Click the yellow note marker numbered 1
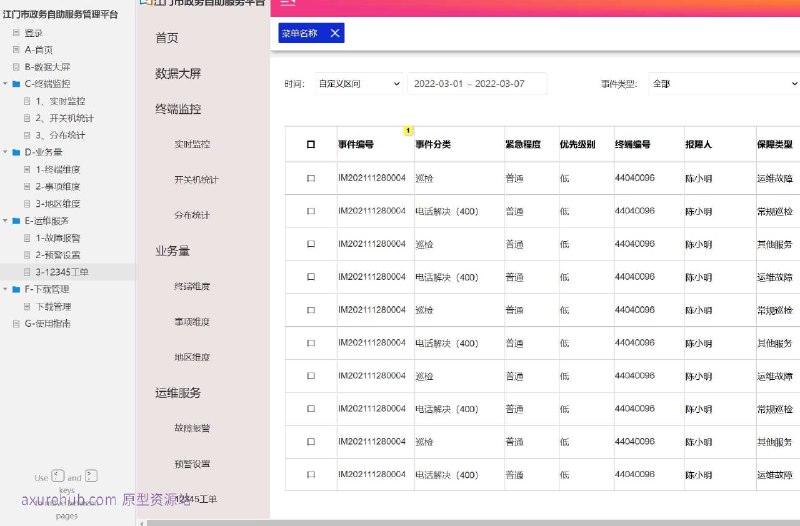 (408, 131)
